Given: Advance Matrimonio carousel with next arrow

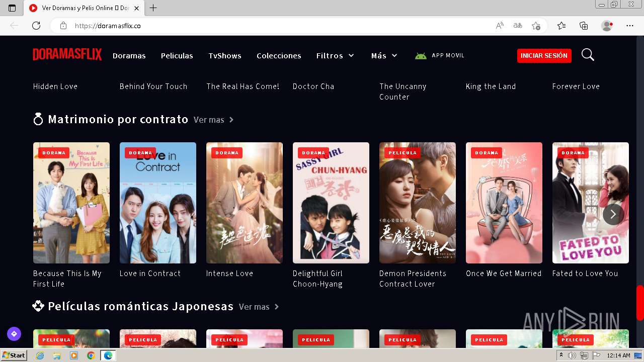Looking at the screenshot, I should 613,214.
